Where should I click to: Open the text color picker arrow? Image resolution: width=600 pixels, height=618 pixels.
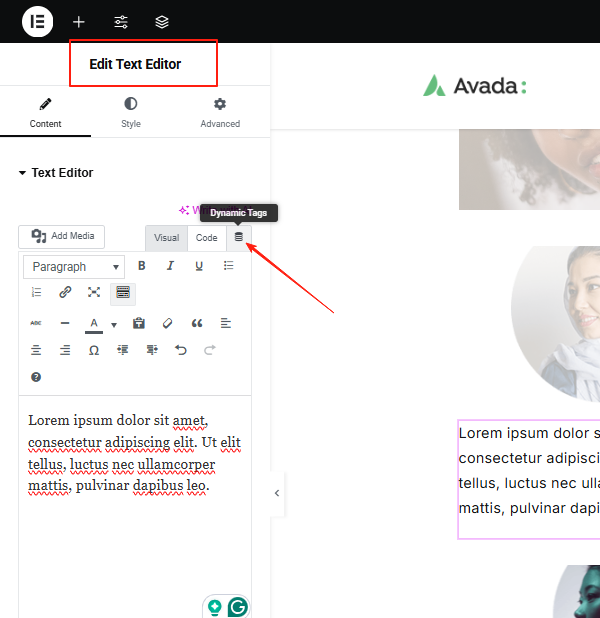[x=114, y=325]
